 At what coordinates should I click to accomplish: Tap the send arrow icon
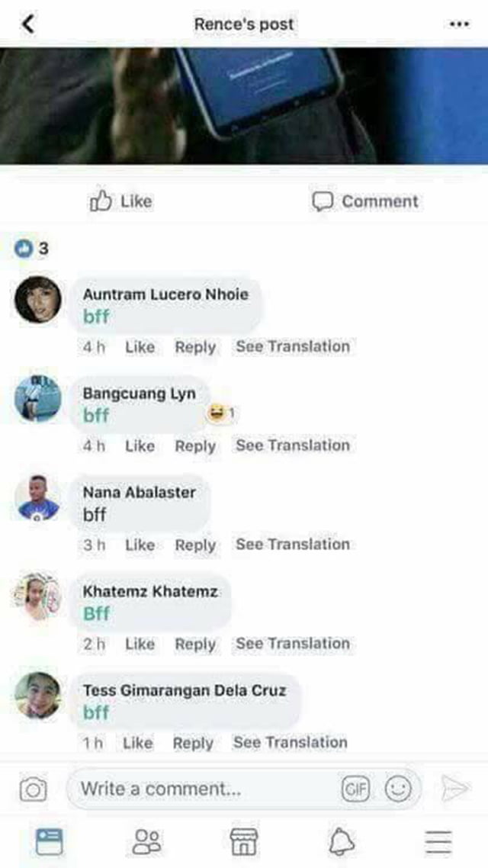coord(456,788)
